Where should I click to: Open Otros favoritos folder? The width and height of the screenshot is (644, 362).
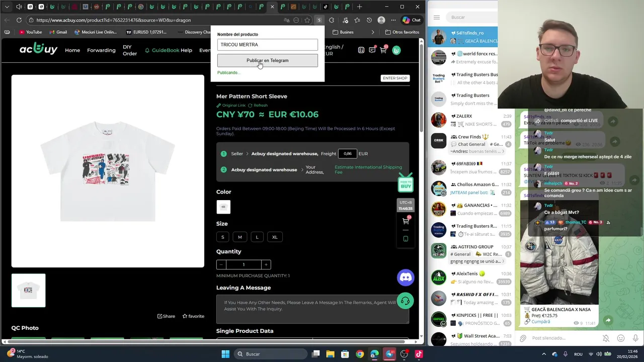(402, 32)
